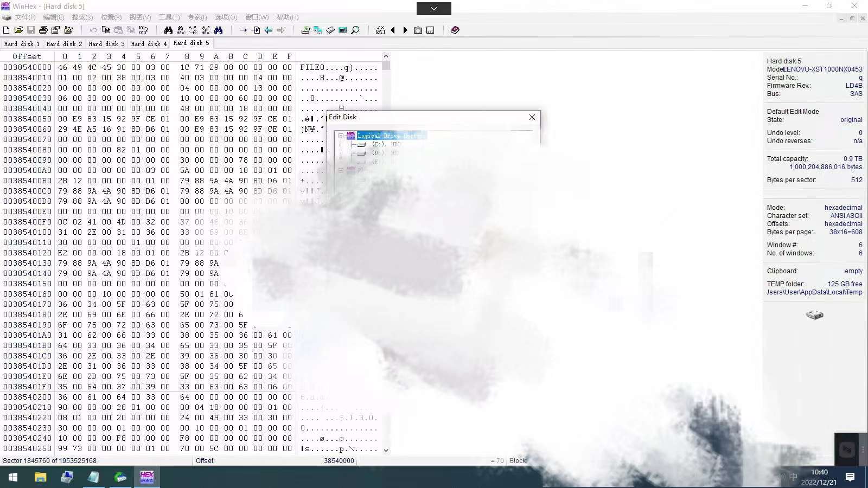The height and width of the screenshot is (488, 868).
Task: Open the replace text toolbar icon
Action: pos(193,30)
